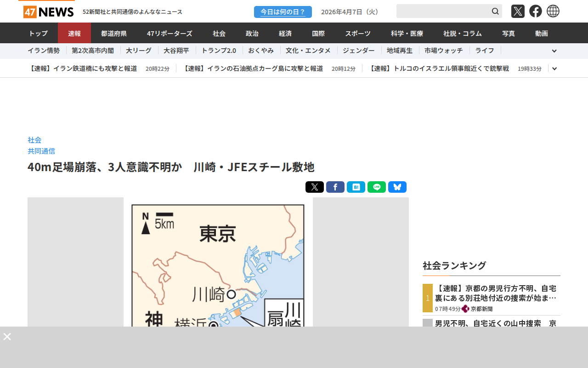Viewport: 588px width, 368px height.
Task: Open the スポーツ tab
Action: coord(358,33)
